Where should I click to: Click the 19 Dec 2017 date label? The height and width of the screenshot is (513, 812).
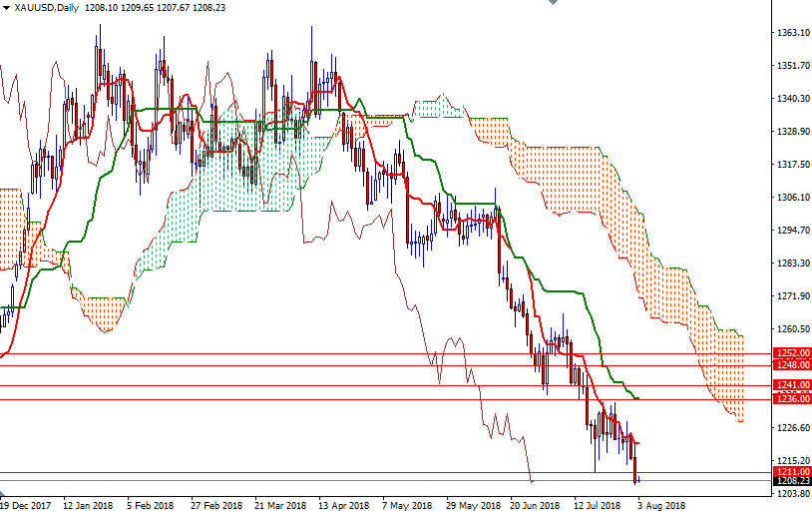24,505
